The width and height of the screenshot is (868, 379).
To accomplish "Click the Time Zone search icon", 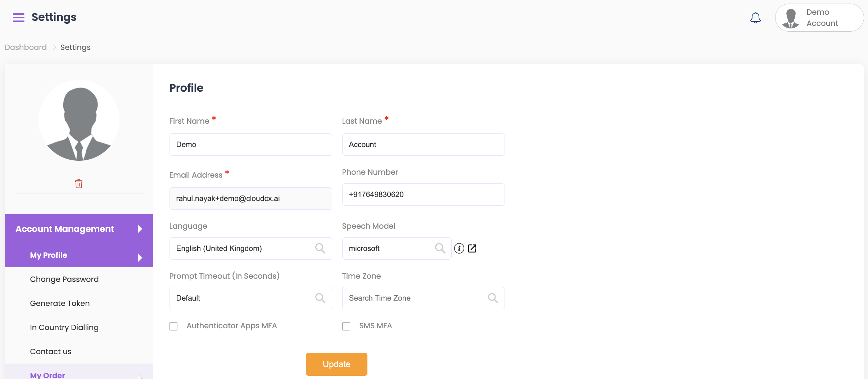I will pyautogui.click(x=493, y=298).
